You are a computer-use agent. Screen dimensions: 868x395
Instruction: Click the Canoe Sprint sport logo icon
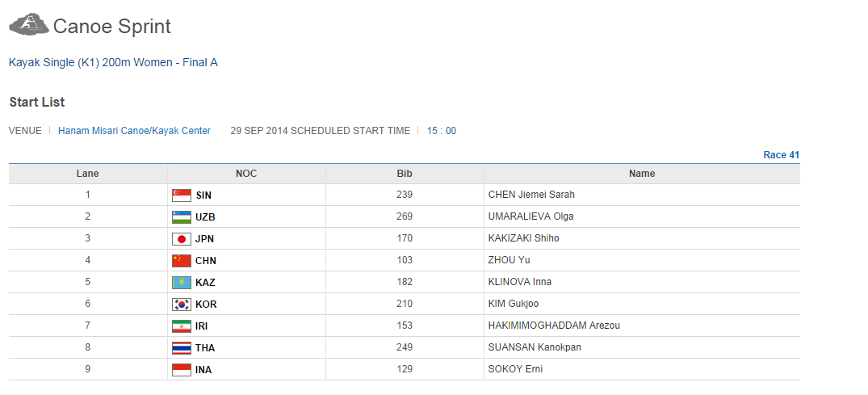(x=28, y=26)
